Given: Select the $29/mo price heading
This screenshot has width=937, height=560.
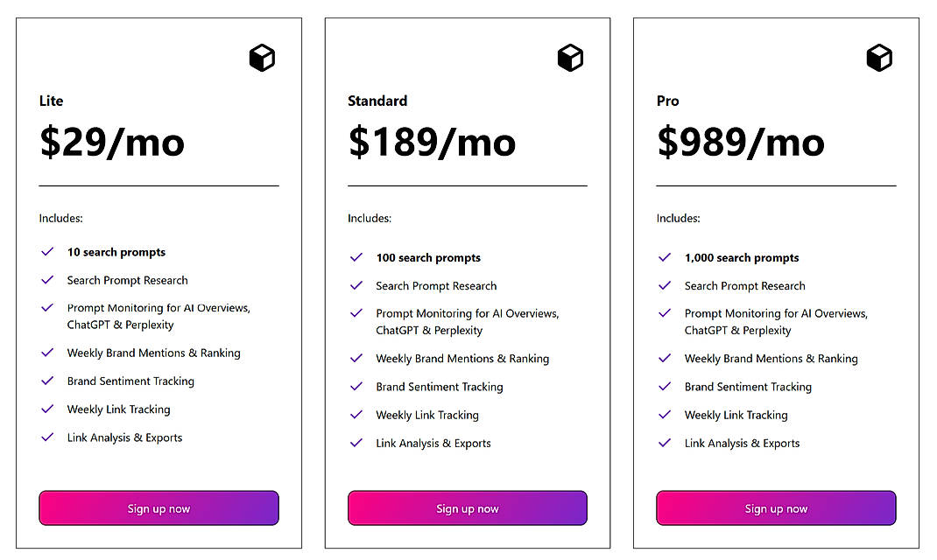Looking at the screenshot, I should coord(112,143).
